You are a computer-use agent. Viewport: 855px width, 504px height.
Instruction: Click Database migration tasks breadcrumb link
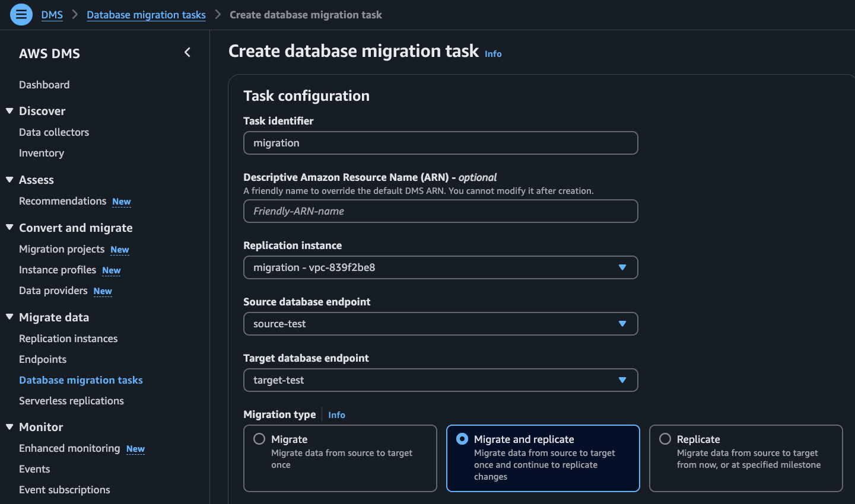[x=146, y=15]
